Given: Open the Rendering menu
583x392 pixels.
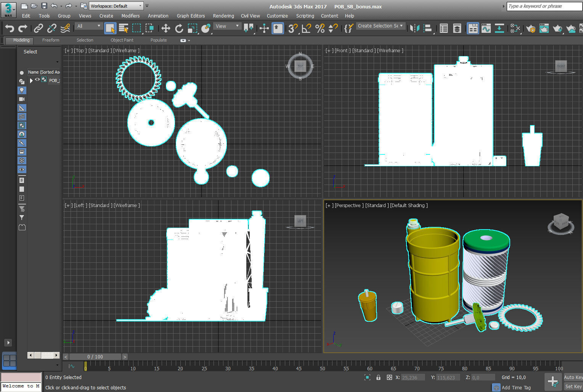Looking at the screenshot, I should coord(223,16).
